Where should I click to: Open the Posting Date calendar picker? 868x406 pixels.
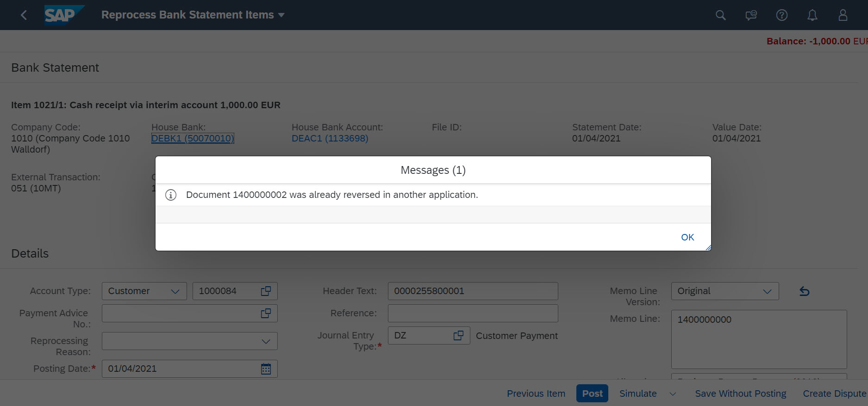pos(266,369)
